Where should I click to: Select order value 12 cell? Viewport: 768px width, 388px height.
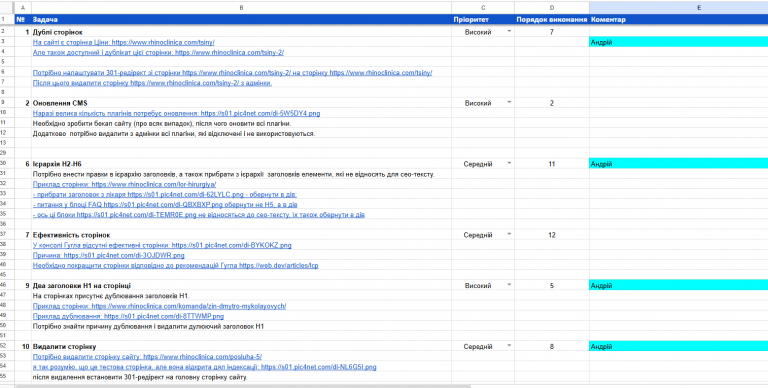click(x=552, y=235)
